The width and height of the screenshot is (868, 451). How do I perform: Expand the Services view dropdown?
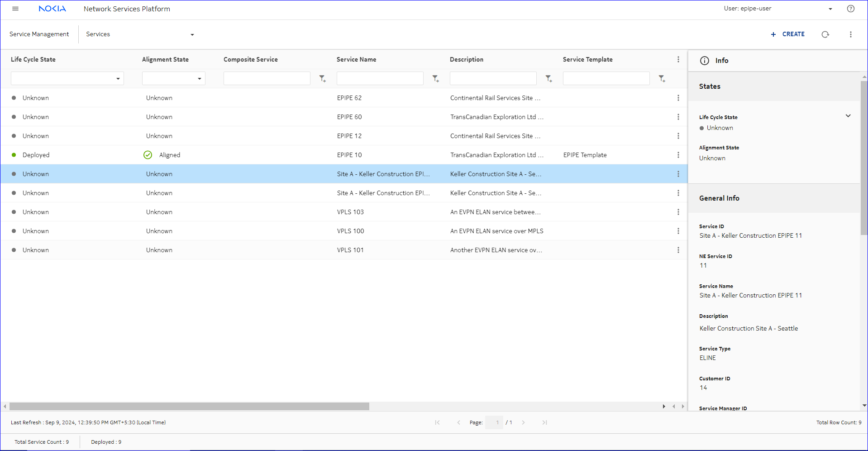tap(192, 35)
